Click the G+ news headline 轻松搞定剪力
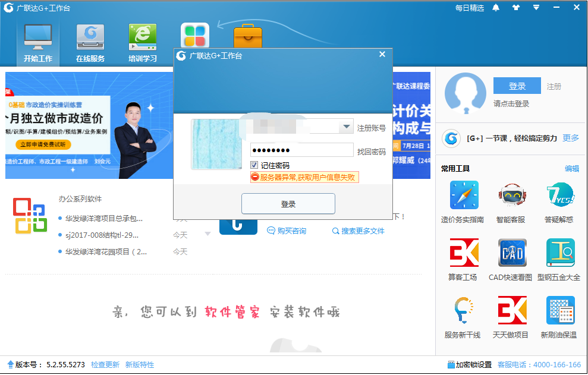The height and width of the screenshot is (375, 588). 512,138
